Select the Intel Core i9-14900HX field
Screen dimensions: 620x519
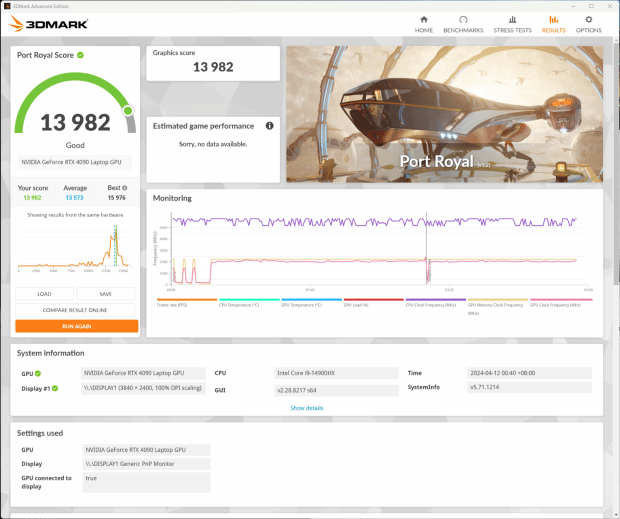[336, 373]
